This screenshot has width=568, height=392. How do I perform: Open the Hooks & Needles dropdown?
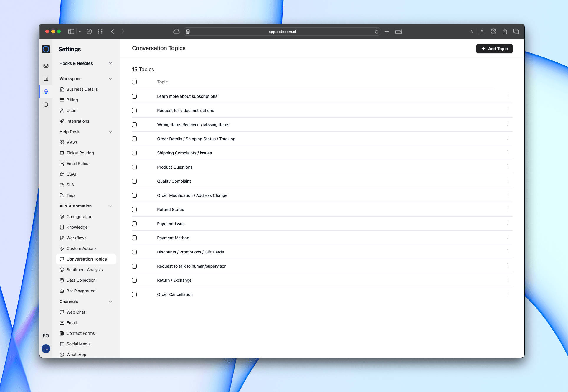[x=110, y=63]
